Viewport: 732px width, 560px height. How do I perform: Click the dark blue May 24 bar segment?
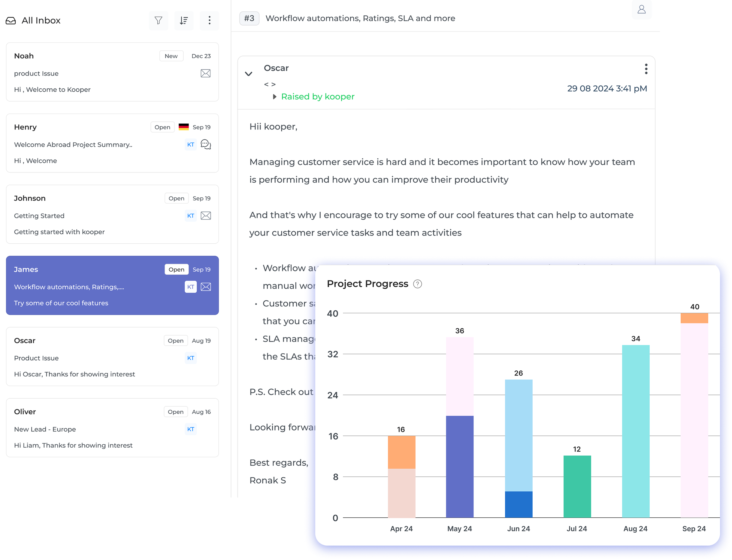pyautogui.click(x=459, y=466)
